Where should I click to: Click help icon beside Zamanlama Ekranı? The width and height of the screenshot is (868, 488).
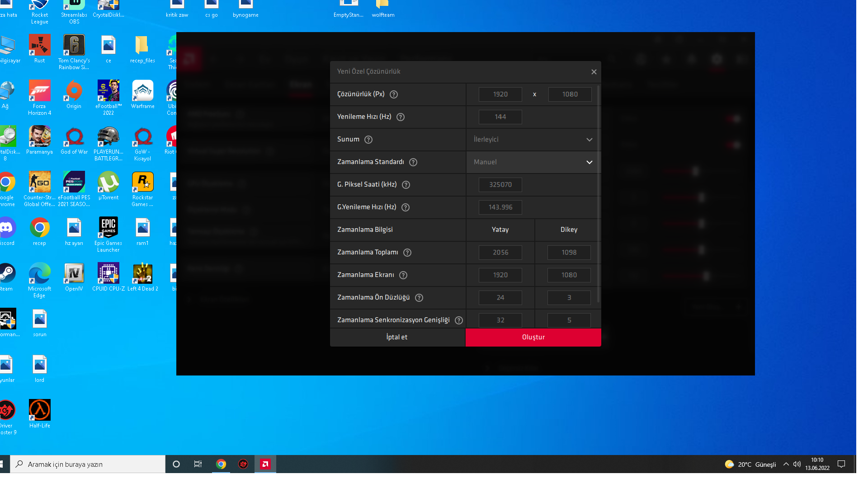point(403,275)
